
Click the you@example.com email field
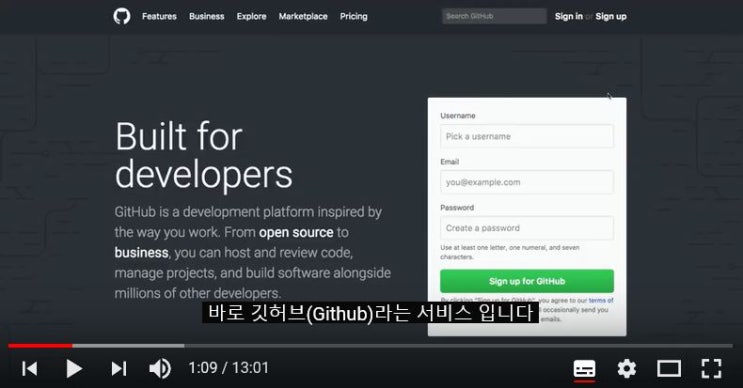[527, 182]
